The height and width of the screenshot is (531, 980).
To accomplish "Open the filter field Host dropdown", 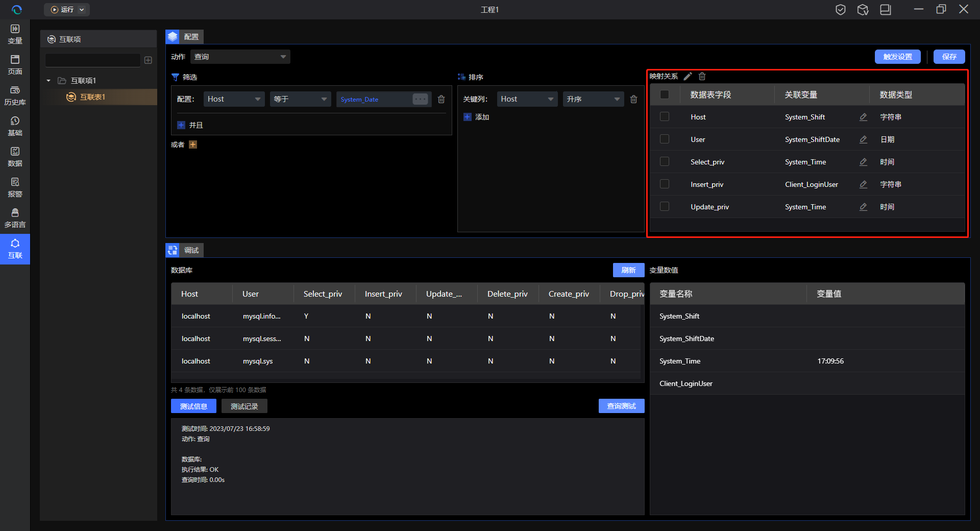I will (x=234, y=99).
